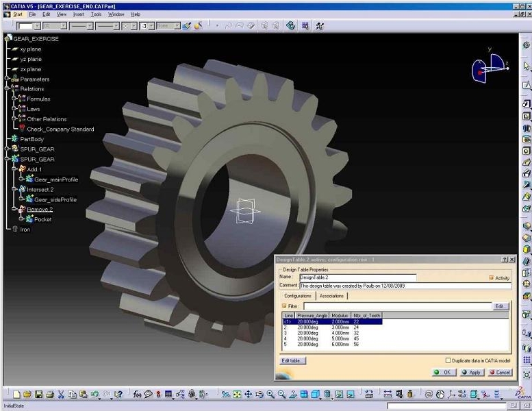Select the Zoom In magnifier icon
This screenshot has height=411, width=532.
point(270,395)
